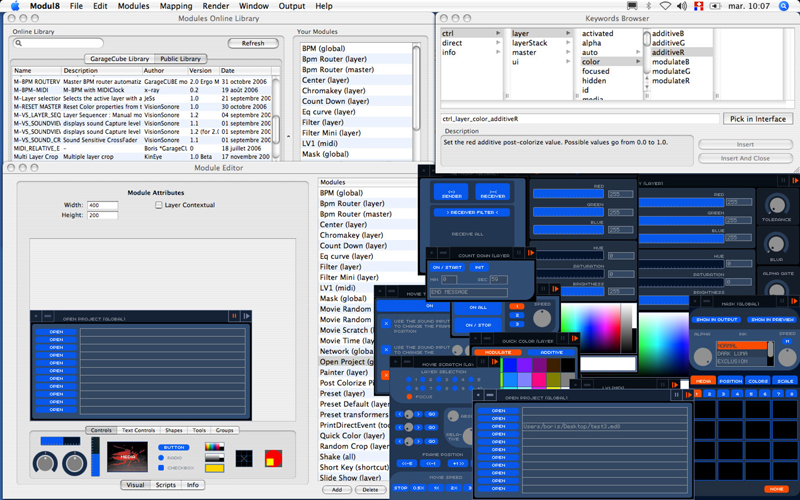Open the Wi-Fi status menu
800x500 pixels.
point(665,6)
